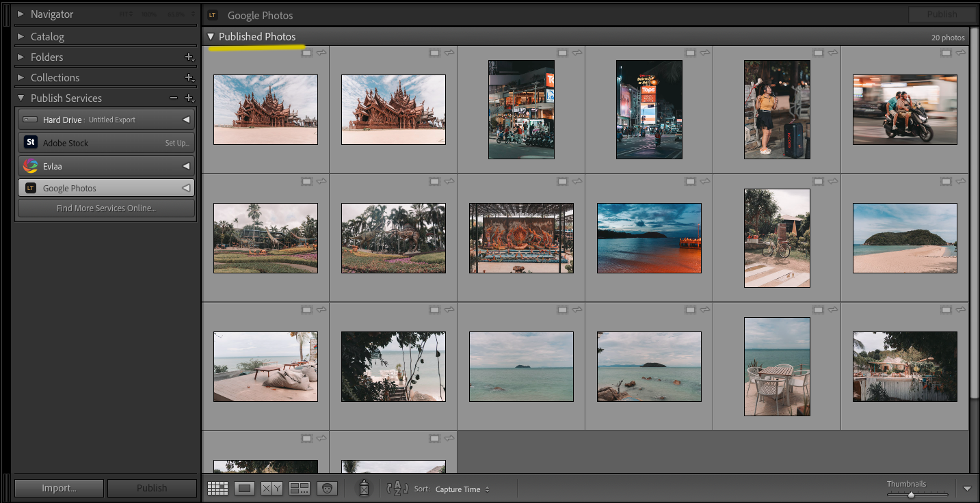Viewport: 980px width, 503px height.
Task: Collapse the Published Photos section
Action: coord(211,36)
